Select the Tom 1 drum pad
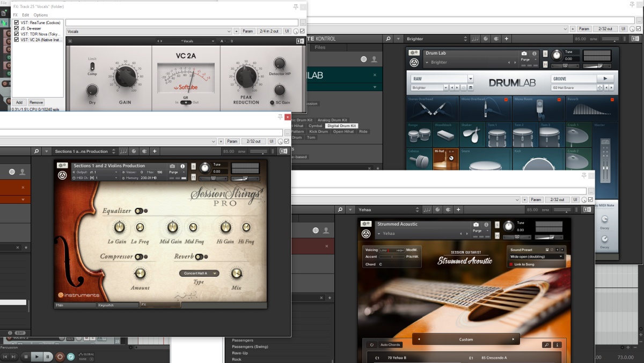 (x=499, y=135)
